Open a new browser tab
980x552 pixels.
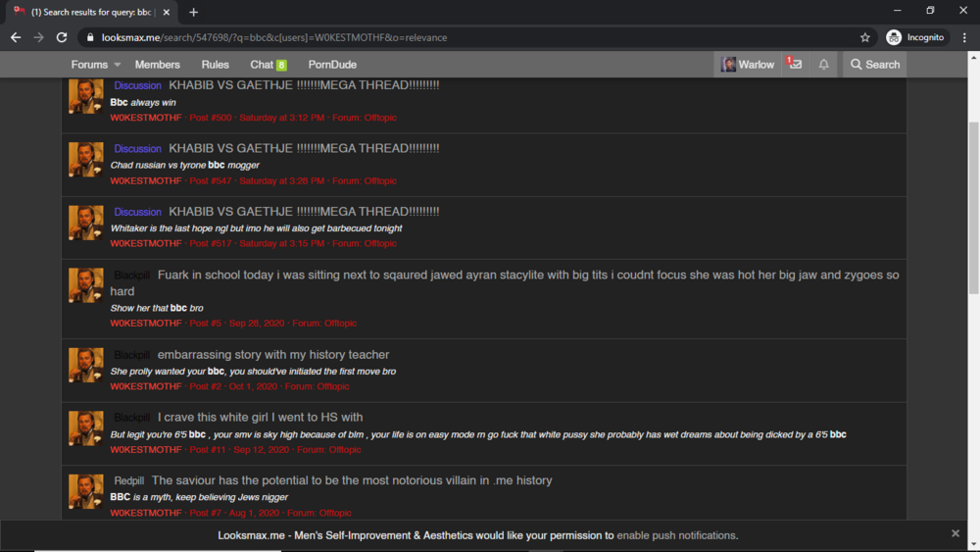point(193,12)
